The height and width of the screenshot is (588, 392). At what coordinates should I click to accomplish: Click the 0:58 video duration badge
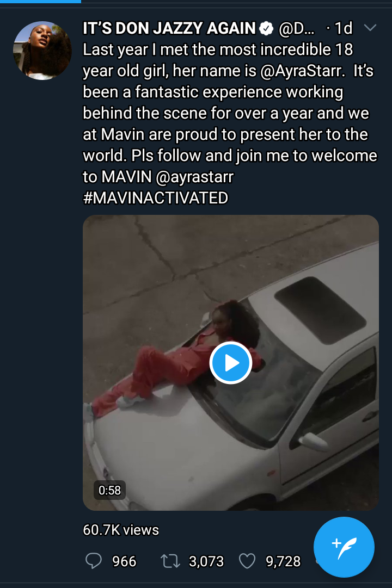(x=109, y=490)
